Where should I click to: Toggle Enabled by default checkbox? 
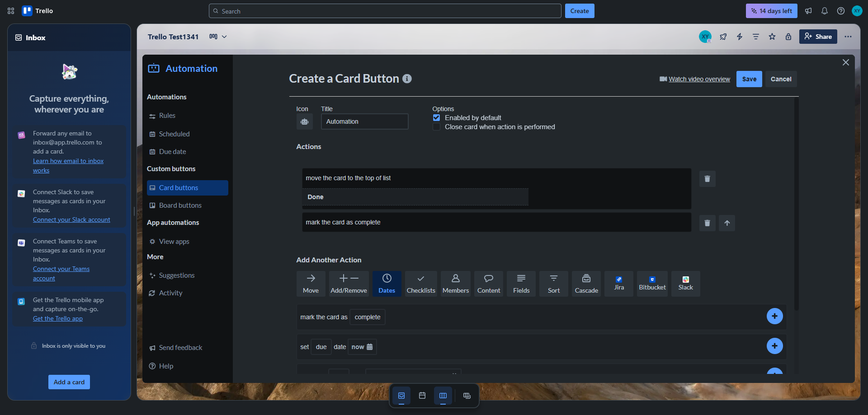point(436,118)
